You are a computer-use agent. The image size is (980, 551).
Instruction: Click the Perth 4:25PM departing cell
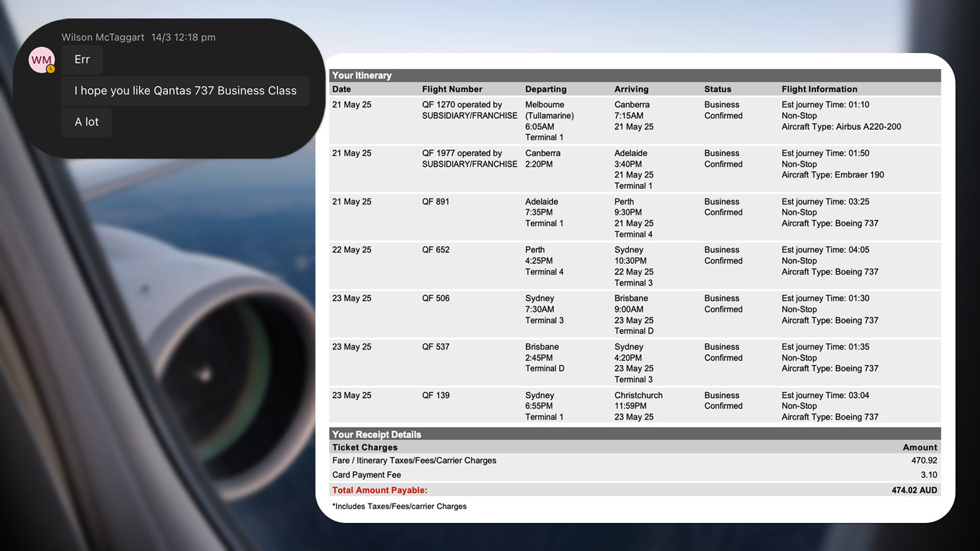(x=544, y=261)
